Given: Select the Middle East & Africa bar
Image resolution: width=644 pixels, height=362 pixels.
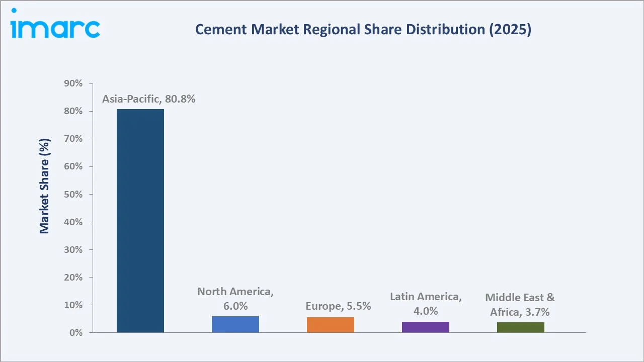Looking at the screenshot, I should tap(521, 327).
